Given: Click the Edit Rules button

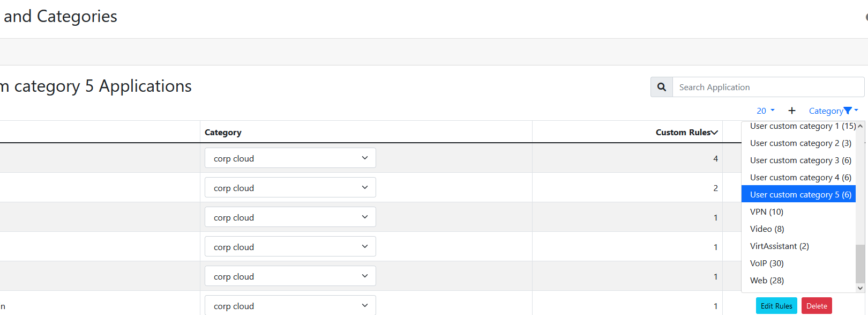Looking at the screenshot, I should pos(776,305).
